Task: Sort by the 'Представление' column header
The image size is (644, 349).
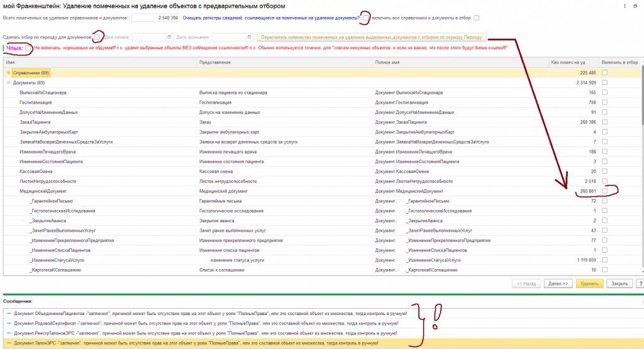Action: 284,62
